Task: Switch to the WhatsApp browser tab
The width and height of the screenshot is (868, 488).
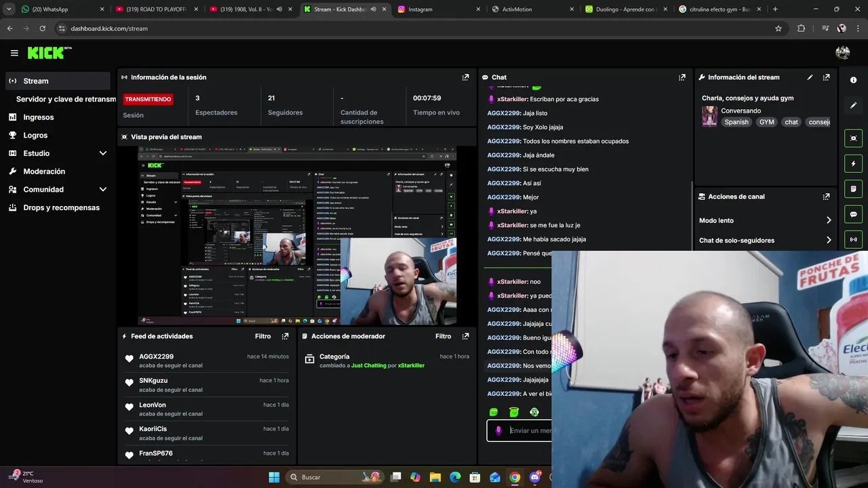Action: [x=62, y=9]
